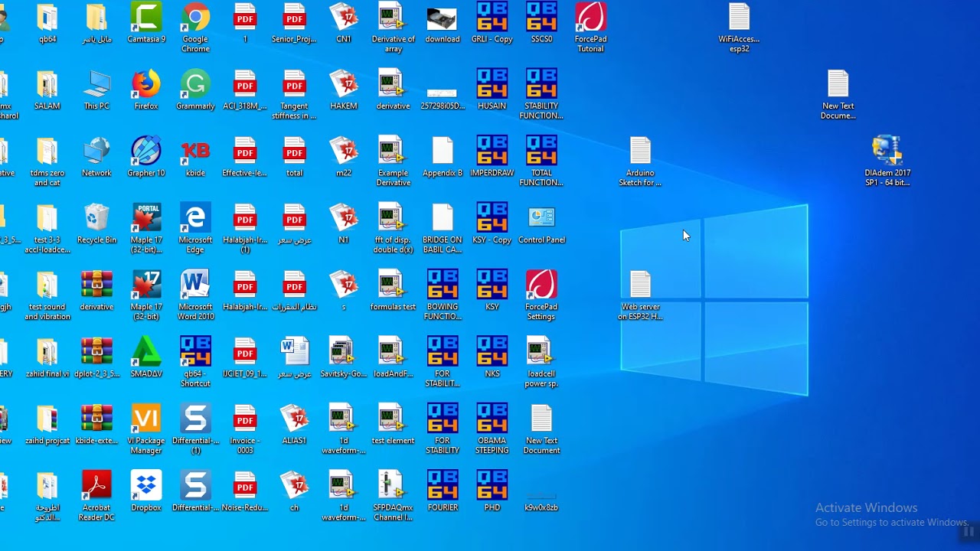Screen dimensions: 980x551
Task: Open ForcePad Settings shortcut
Action: 541,296
